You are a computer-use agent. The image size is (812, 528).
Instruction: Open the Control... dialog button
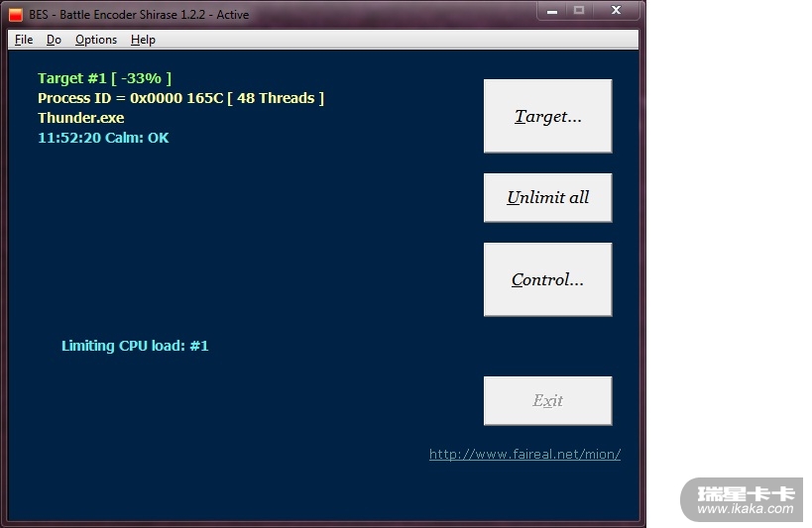[547, 279]
